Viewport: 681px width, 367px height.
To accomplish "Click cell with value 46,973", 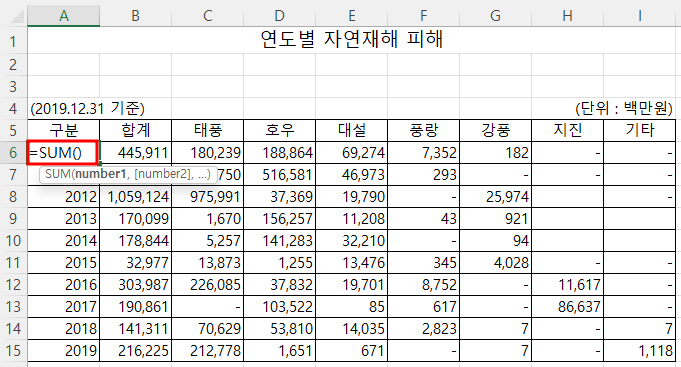I will tap(352, 175).
